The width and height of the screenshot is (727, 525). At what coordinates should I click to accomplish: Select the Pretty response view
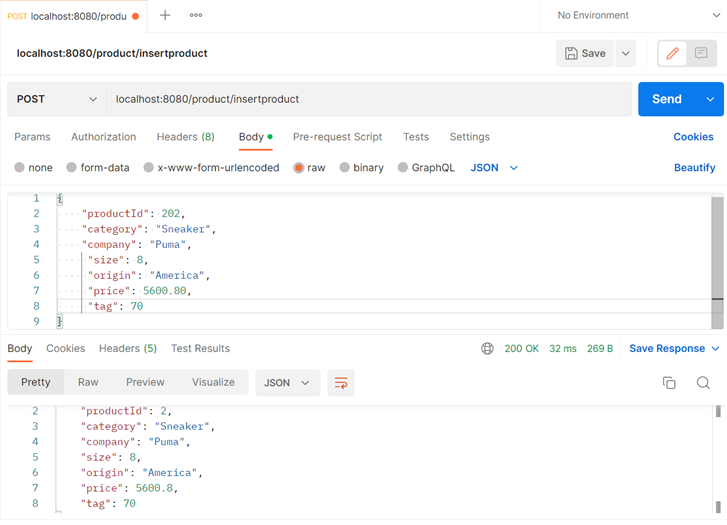36,382
